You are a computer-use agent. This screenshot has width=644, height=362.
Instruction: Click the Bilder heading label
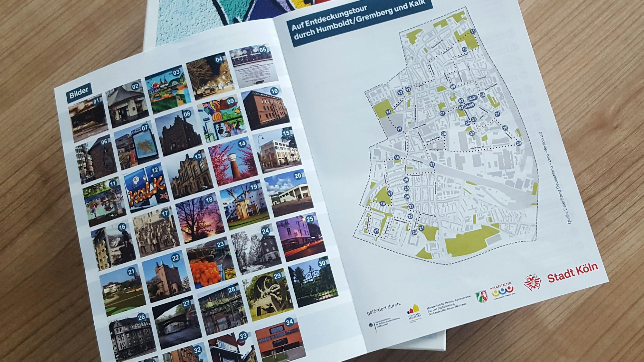pyautogui.click(x=79, y=93)
